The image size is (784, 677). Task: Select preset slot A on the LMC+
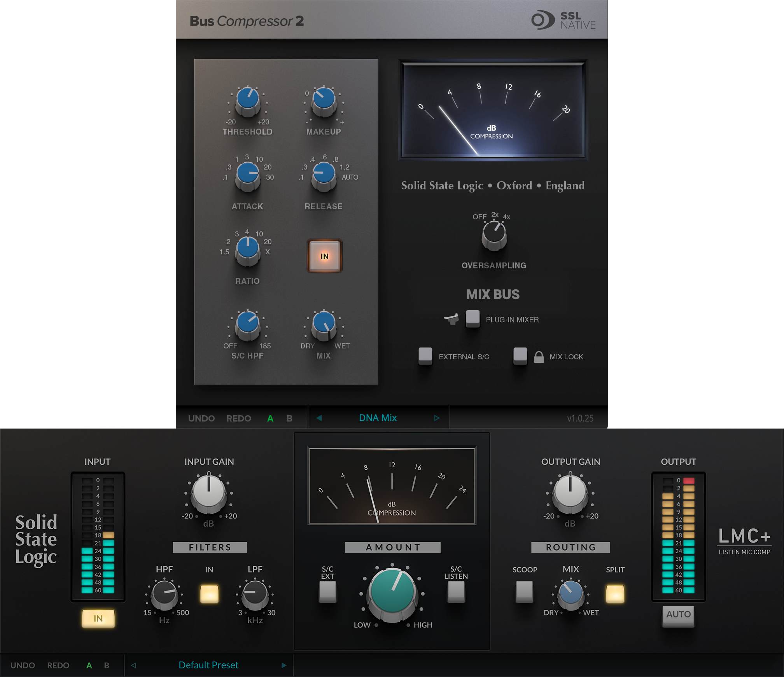click(x=89, y=665)
